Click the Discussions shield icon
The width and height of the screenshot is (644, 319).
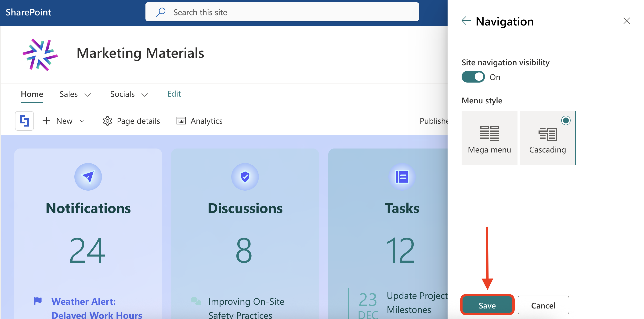245,177
